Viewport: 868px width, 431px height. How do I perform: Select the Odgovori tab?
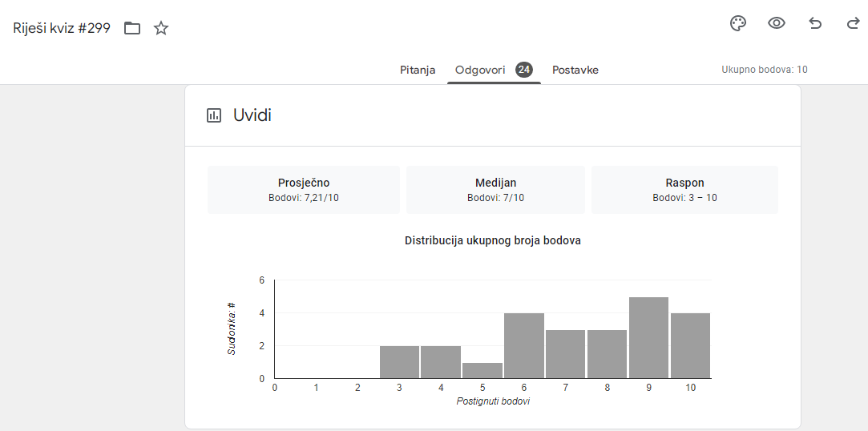pos(480,70)
